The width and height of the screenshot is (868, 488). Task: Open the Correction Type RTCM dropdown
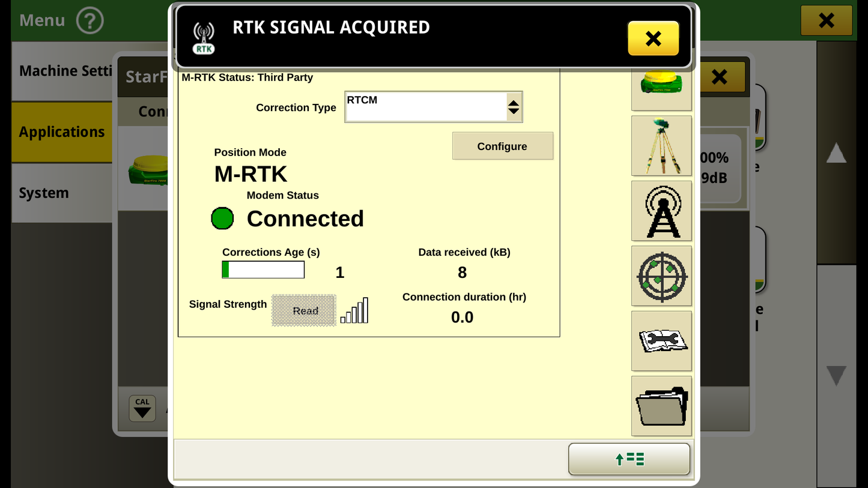click(x=433, y=107)
